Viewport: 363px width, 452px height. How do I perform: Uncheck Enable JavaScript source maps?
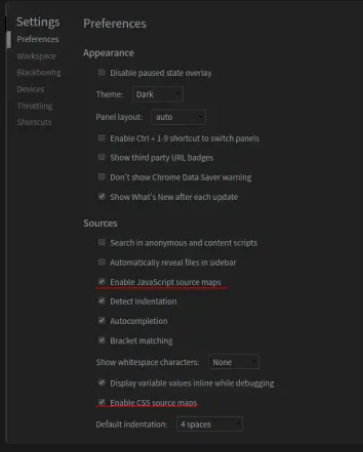(x=102, y=282)
